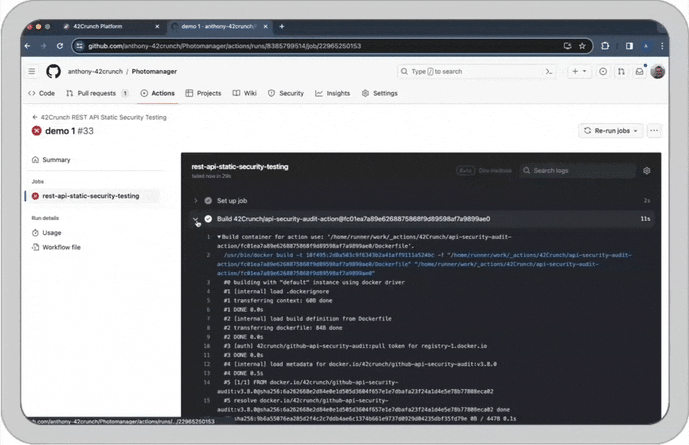Viewport: 689px width, 445px height.
Task: Open the Wiki tab
Action: (x=244, y=93)
